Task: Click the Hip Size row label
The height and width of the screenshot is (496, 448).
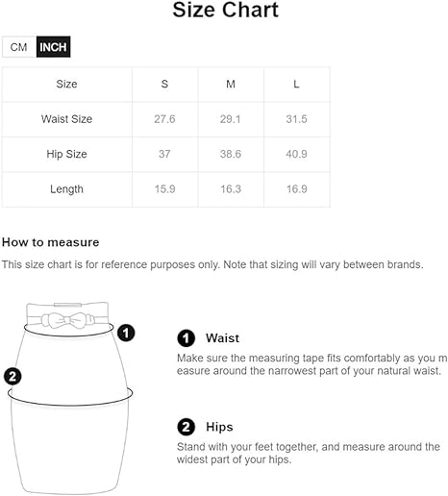Action: pyautogui.click(x=66, y=154)
